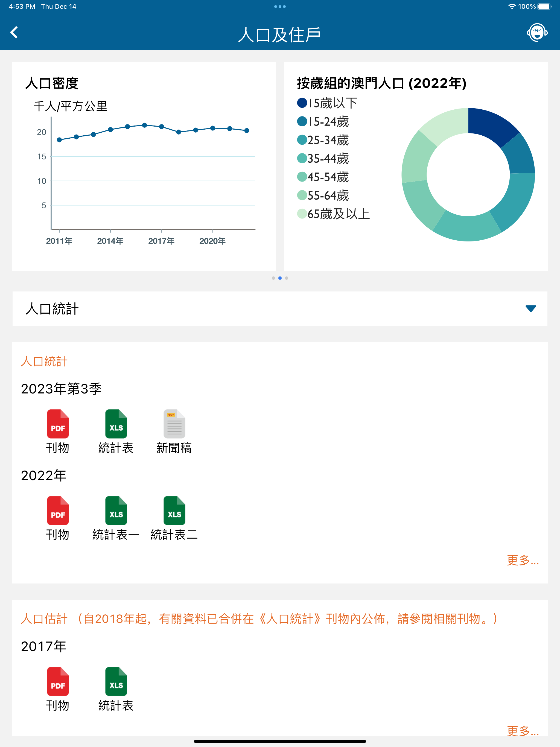Image resolution: width=560 pixels, height=747 pixels.
Task: Tap the Wi-Fi status icon
Action: (x=512, y=6)
